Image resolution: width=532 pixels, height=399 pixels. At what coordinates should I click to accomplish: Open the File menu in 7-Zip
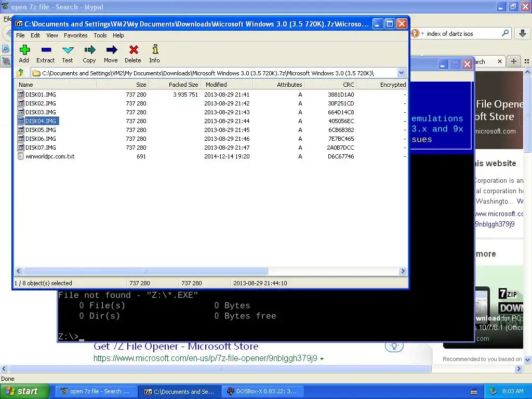point(20,35)
